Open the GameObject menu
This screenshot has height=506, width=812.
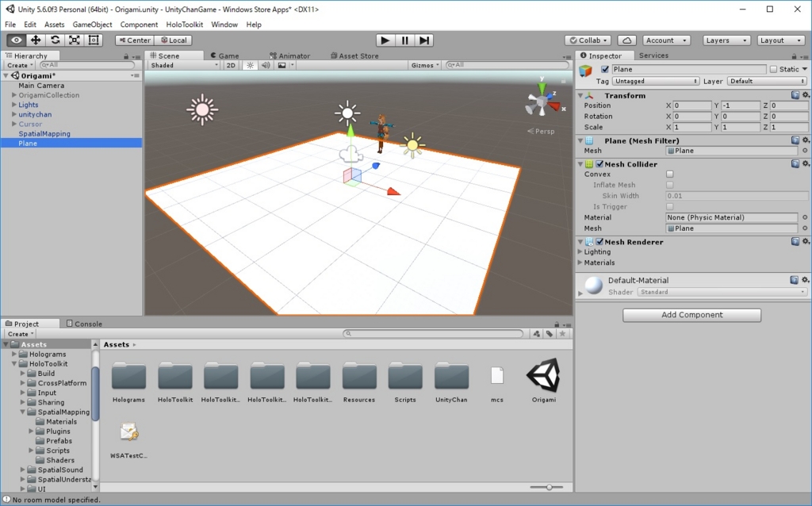point(92,25)
